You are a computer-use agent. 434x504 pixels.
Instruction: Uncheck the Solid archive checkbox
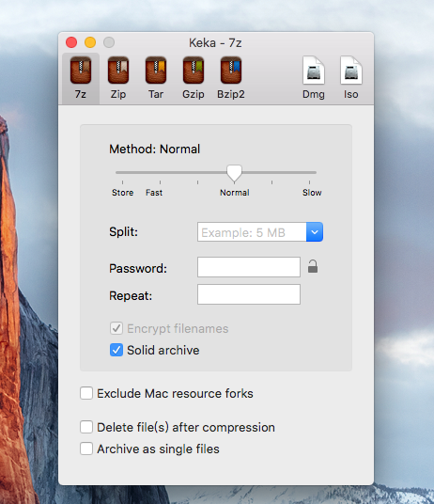(116, 350)
